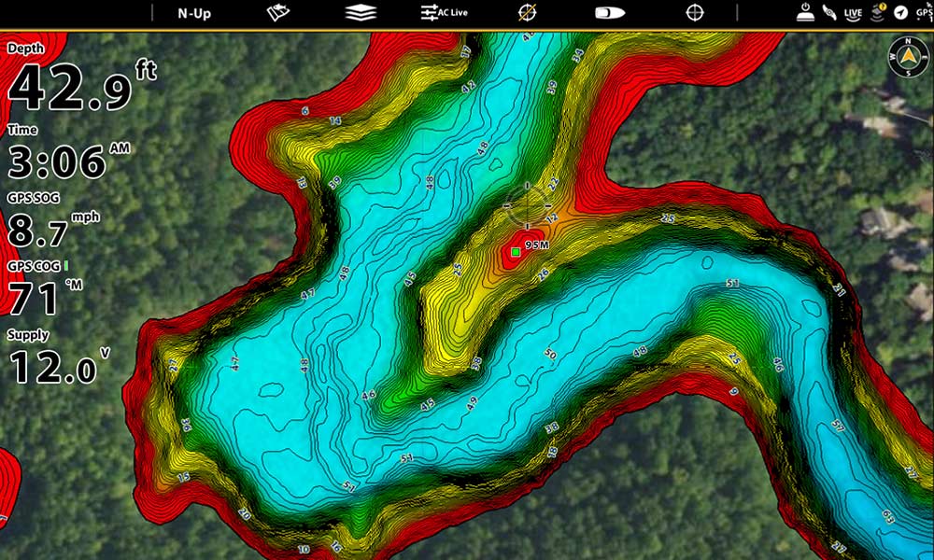Screen dimensions: 934x560
Task: Open AC Live settings sliders
Action: click(444, 12)
